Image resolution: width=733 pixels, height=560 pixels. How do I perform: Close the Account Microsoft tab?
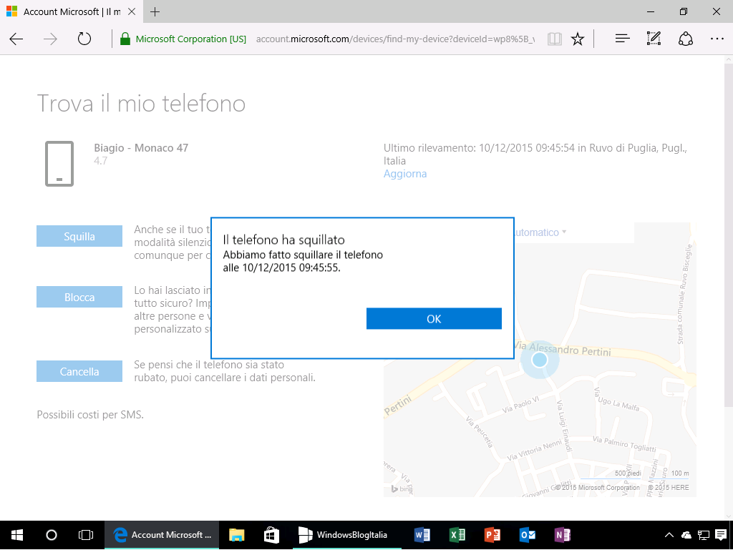132,11
